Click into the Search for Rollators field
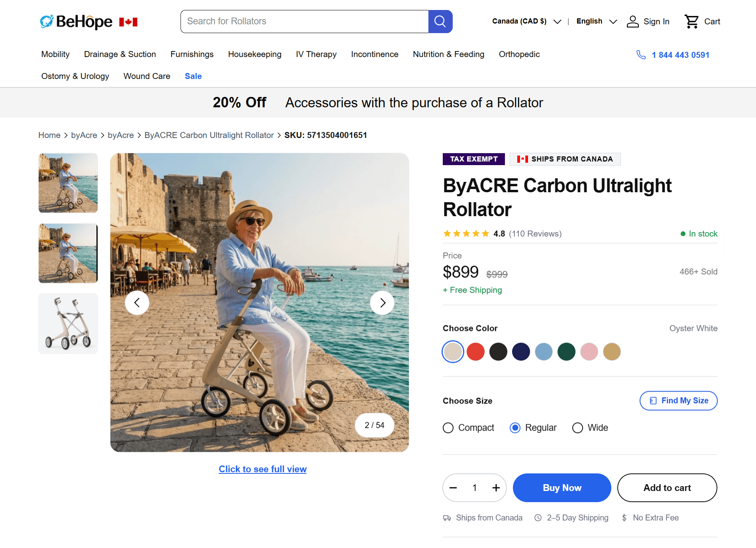Image resolution: width=756 pixels, height=548 pixels. pos(304,22)
